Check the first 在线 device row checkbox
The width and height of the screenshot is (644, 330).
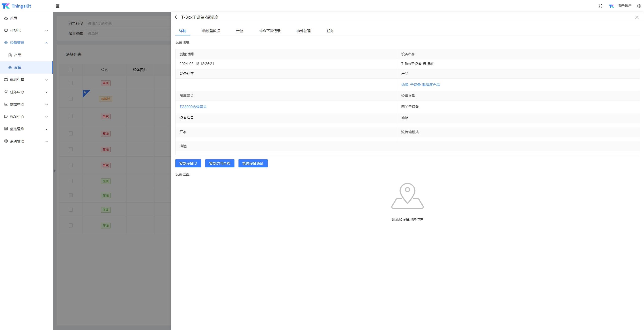[71, 181]
